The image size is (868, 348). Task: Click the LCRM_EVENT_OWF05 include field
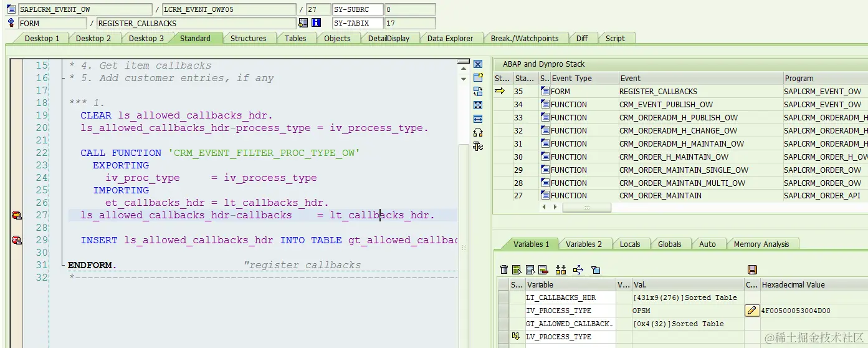click(229, 9)
